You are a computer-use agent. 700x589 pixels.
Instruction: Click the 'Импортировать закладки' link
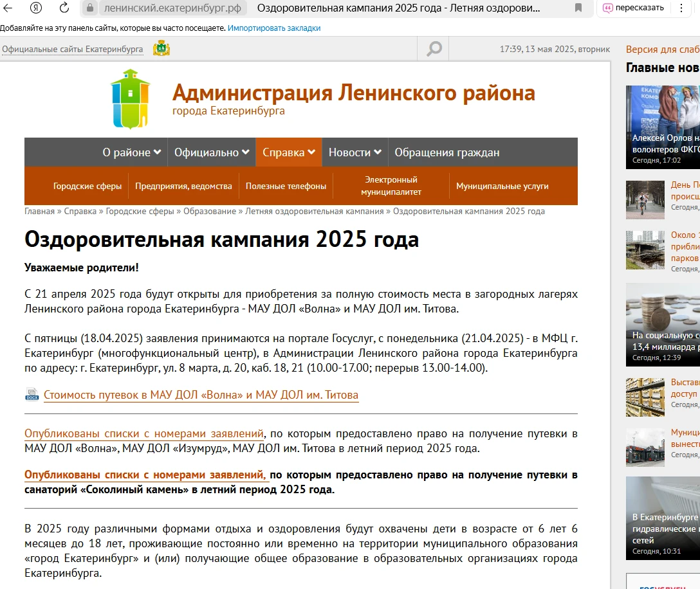click(x=274, y=28)
